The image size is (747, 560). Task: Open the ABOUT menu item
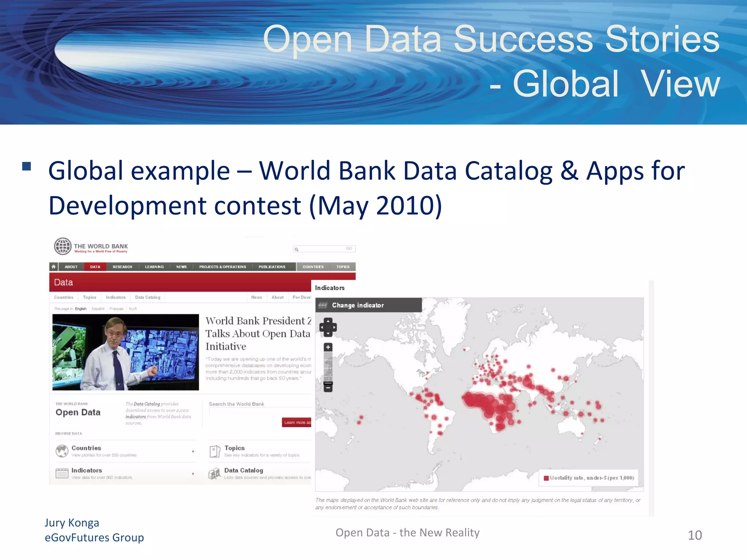pos(71,267)
